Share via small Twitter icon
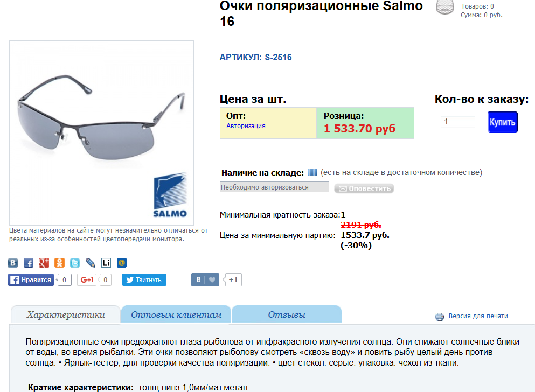Image resolution: width=535 pixels, height=392 pixels. click(x=75, y=263)
